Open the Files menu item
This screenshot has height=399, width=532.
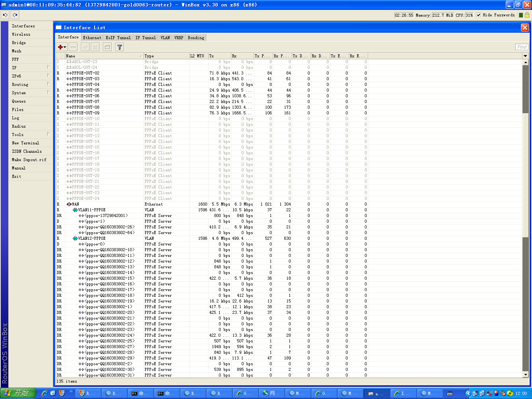click(x=30, y=109)
